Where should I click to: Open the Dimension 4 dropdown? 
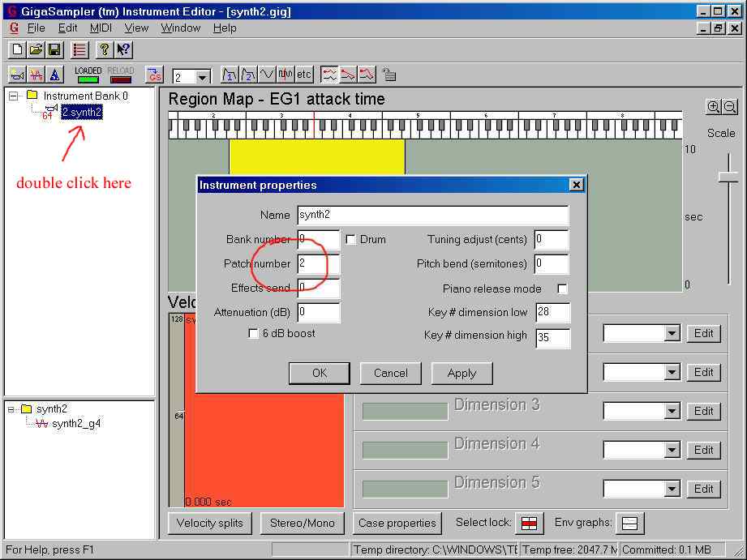(672, 450)
